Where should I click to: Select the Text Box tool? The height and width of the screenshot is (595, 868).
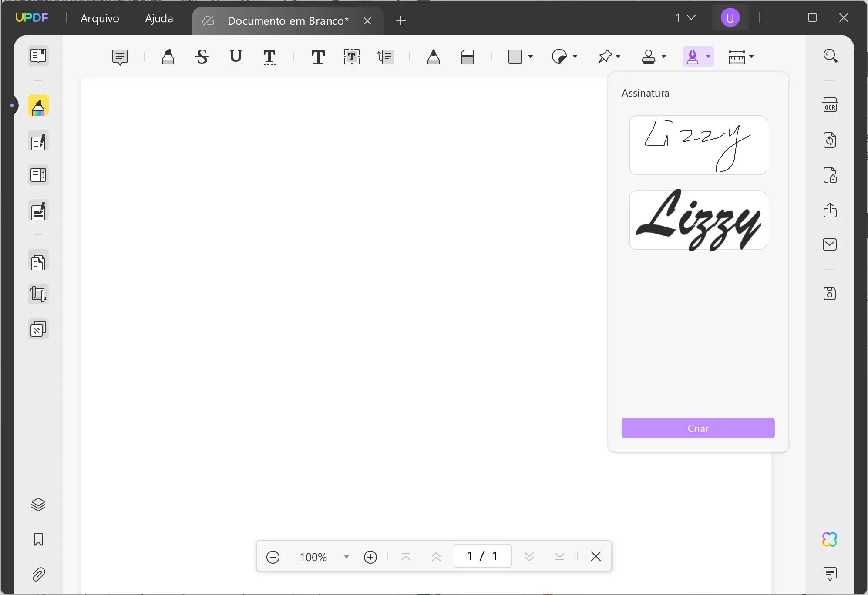(x=352, y=57)
